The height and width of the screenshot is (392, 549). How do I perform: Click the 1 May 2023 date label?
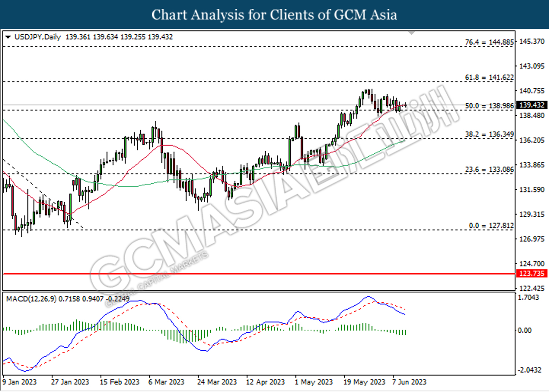click(314, 382)
